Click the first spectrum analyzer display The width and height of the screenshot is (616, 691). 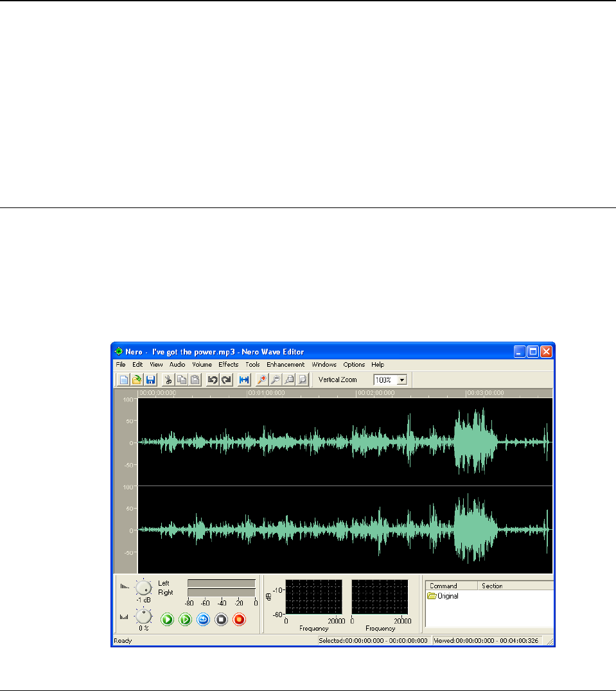[313, 597]
